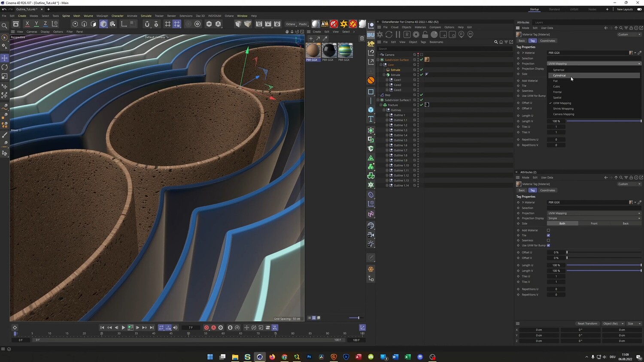Click the Octane pause render icon
Viewport: 644px width, 362px height.
point(398,34)
